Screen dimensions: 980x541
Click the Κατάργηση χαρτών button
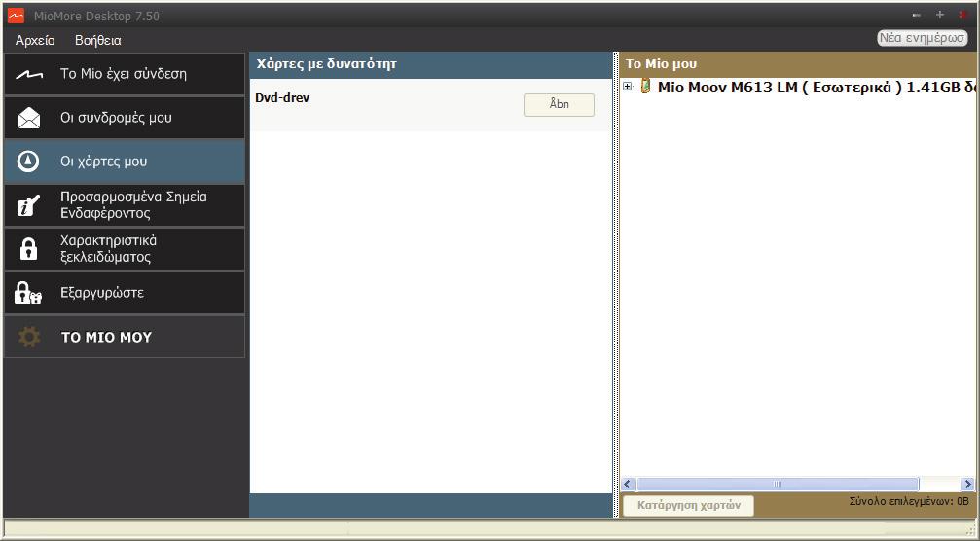689,505
